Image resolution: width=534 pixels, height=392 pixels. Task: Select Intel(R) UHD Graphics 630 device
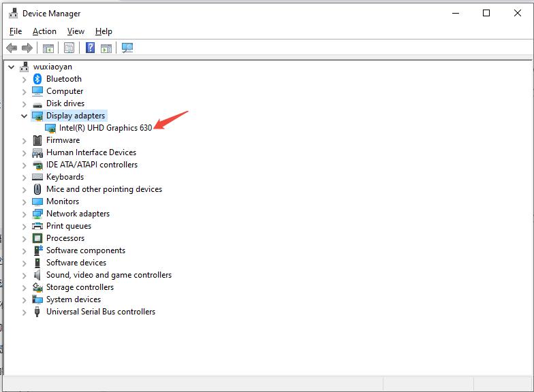pyautogui.click(x=105, y=128)
